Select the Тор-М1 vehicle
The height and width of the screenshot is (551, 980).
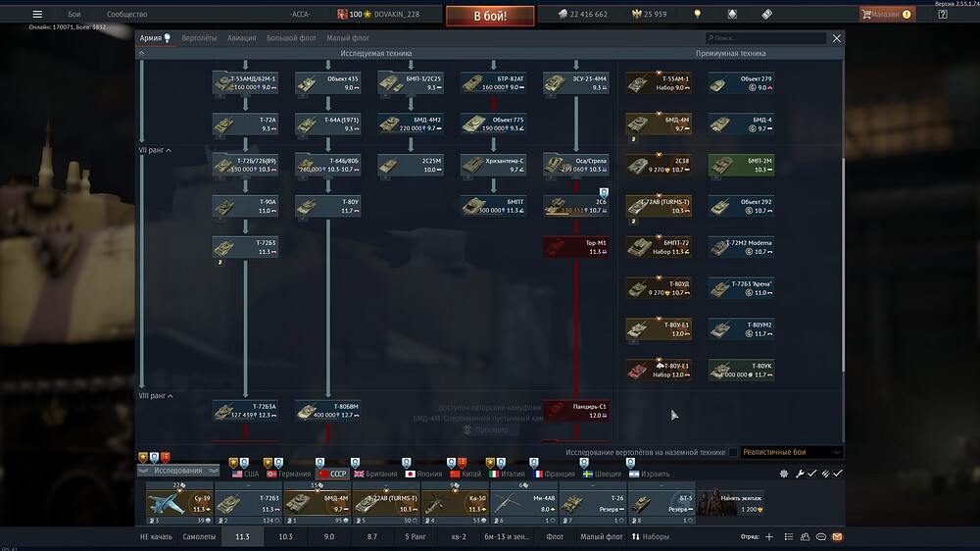575,247
